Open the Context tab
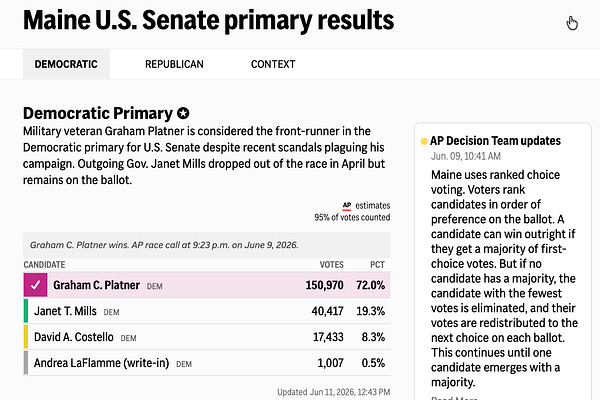 point(273,64)
